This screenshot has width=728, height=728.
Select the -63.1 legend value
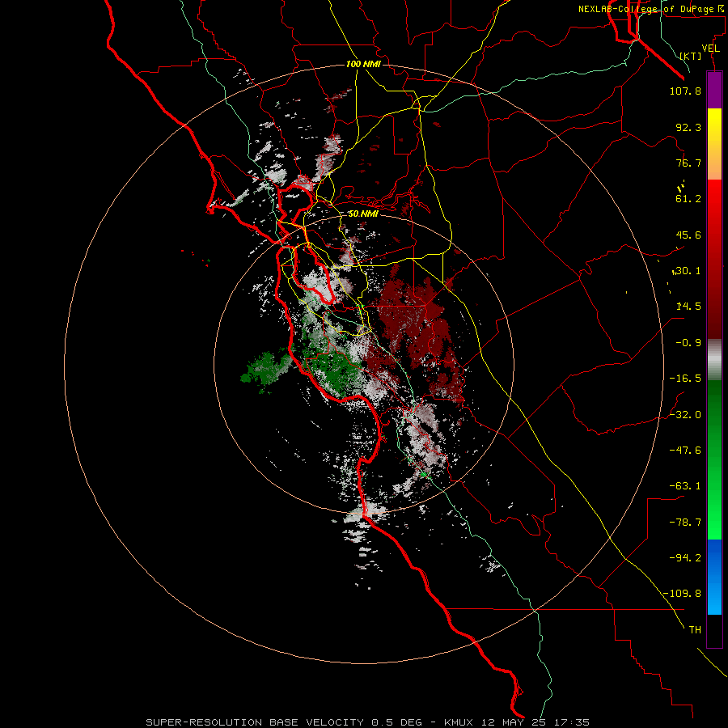click(x=685, y=486)
